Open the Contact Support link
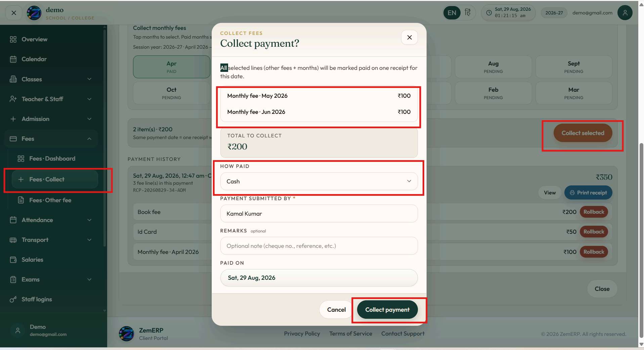This screenshot has height=350, width=644. point(403,334)
